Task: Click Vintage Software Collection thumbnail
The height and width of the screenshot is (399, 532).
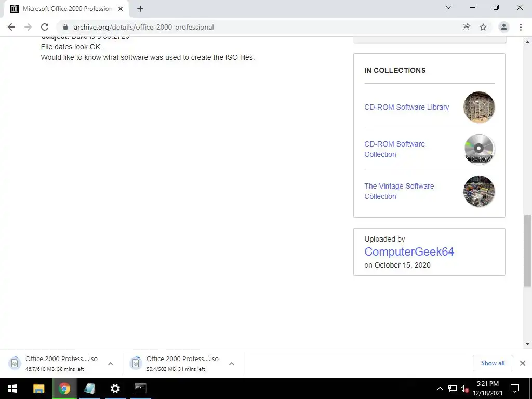Action: click(x=479, y=191)
